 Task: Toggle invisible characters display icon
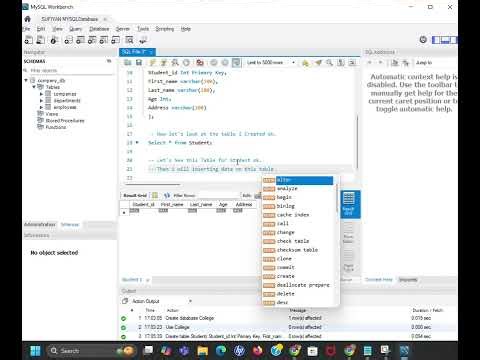(x=341, y=63)
